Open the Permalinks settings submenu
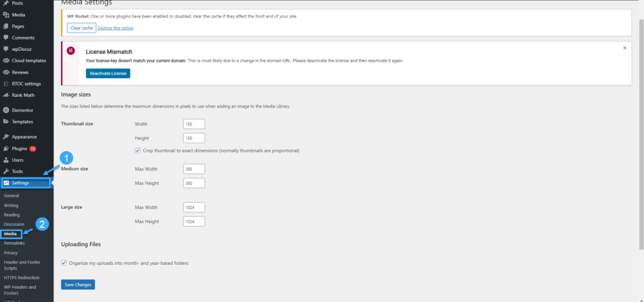Screen dimensions: 644x302 (x=14, y=243)
